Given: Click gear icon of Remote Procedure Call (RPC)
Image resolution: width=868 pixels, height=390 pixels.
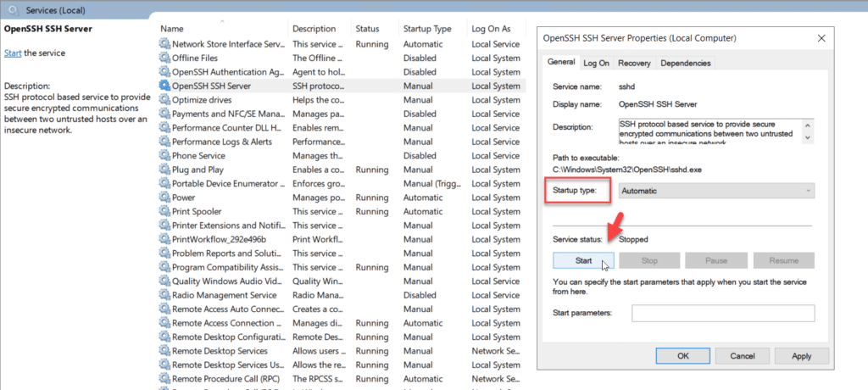Looking at the screenshot, I should coord(164,379).
